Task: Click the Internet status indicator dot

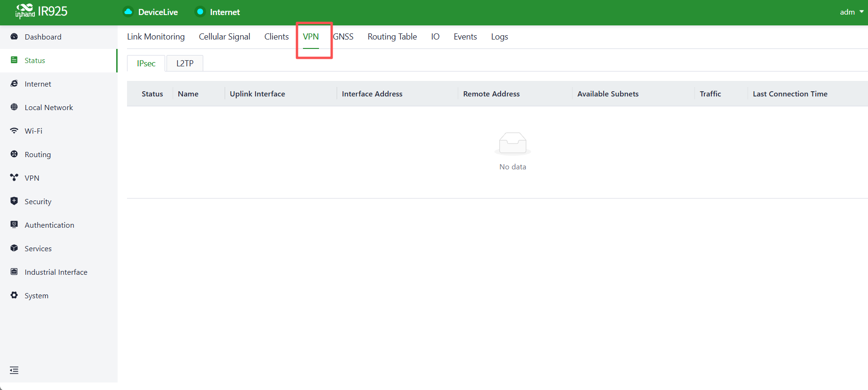Action: [x=200, y=12]
